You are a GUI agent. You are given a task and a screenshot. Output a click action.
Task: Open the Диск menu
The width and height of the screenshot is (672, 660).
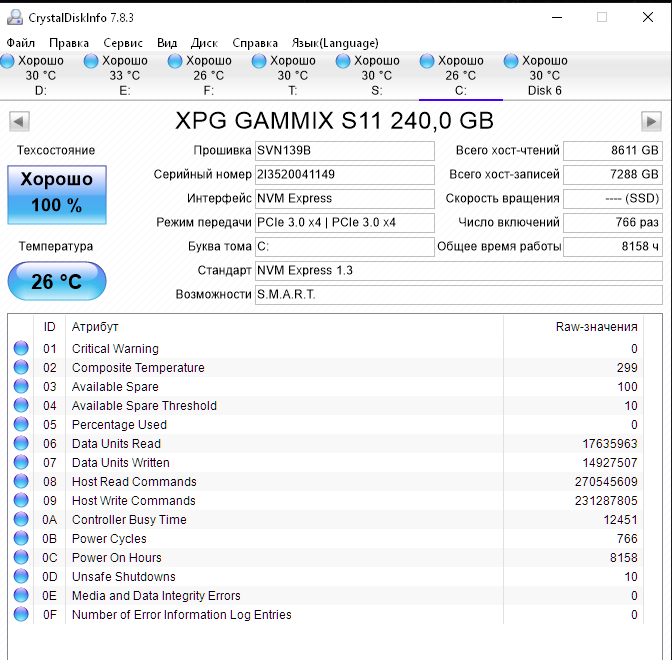coord(204,43)
